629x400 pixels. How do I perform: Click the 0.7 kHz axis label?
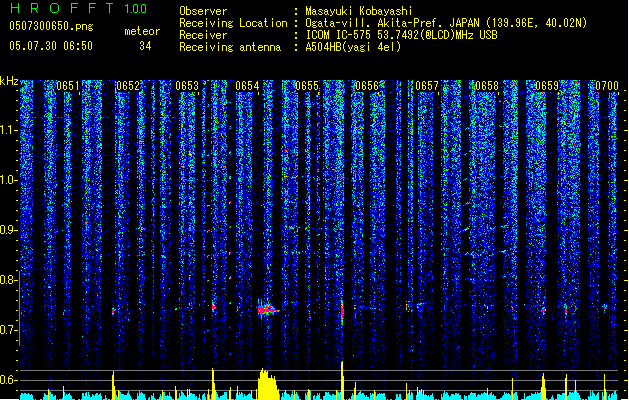click(9, 330)
